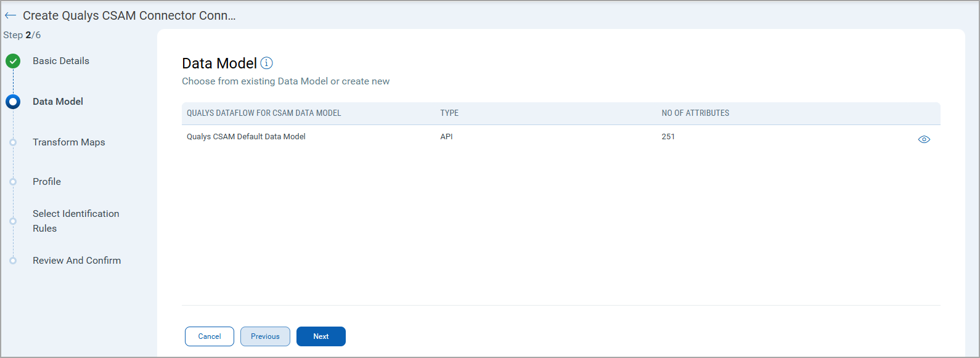Click the Step 2/6 indicator

click(22, 35)
